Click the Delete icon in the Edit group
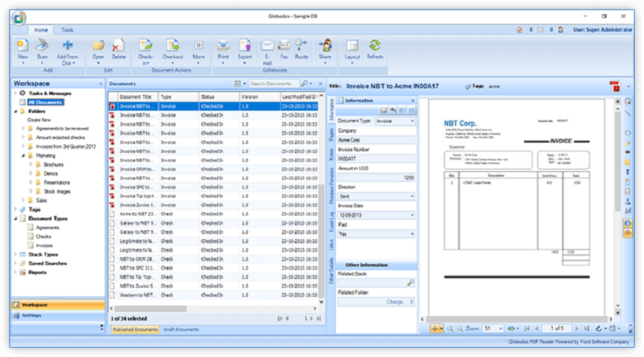Screen dimensions: 644x357 pos(118,45)
